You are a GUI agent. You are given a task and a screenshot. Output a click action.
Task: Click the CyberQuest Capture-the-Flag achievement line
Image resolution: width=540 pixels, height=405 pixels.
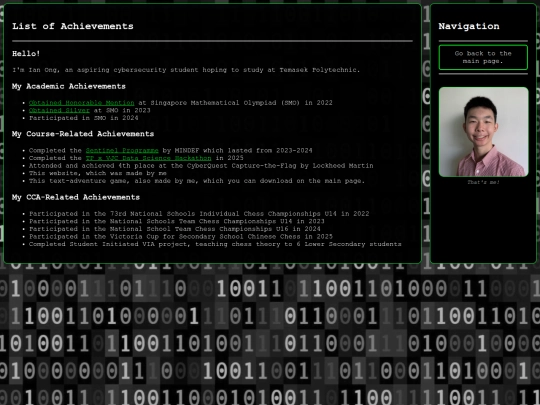[201, 166]
